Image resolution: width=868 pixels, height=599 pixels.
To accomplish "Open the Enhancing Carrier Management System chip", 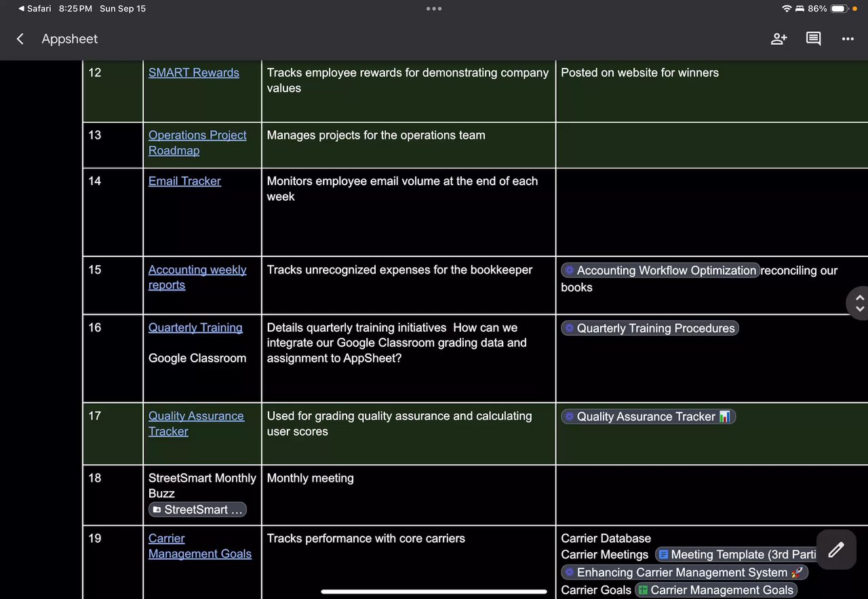I will point(684,573).
